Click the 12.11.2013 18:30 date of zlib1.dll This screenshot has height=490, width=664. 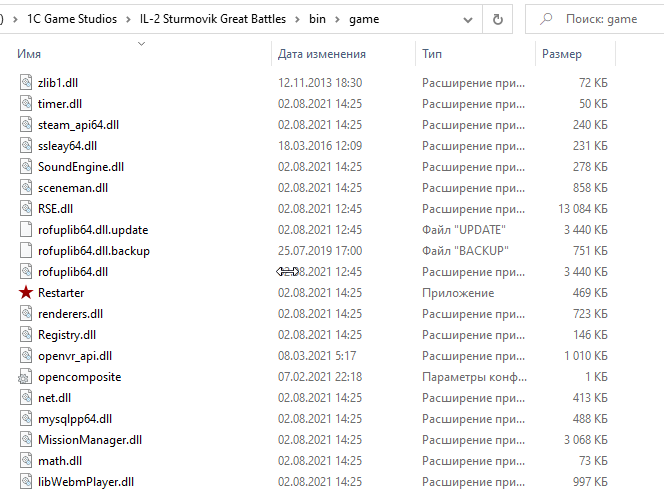(x=320, y=83)
